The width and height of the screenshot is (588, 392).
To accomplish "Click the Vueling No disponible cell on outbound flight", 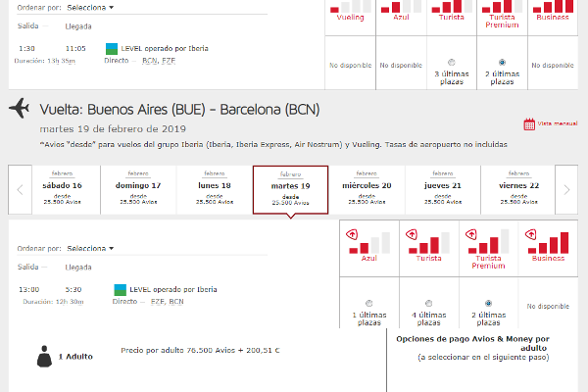I will click(x=350, y=63).
